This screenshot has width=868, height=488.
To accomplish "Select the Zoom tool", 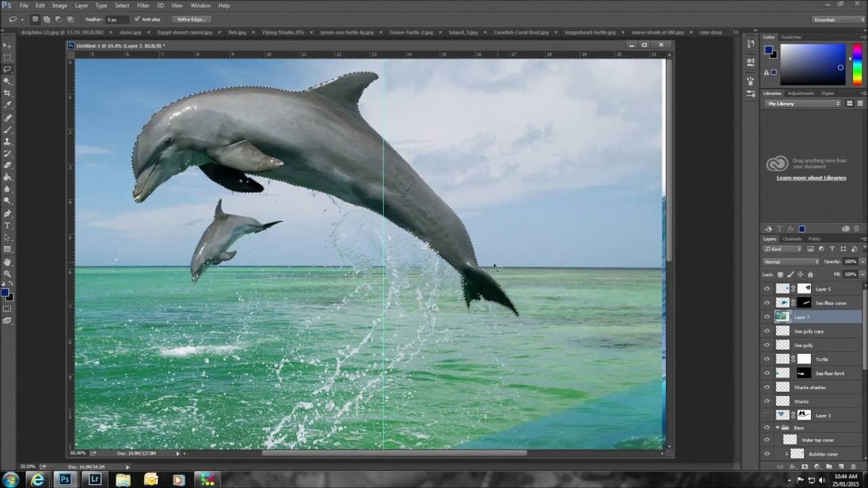I will [x=7, y=274].
